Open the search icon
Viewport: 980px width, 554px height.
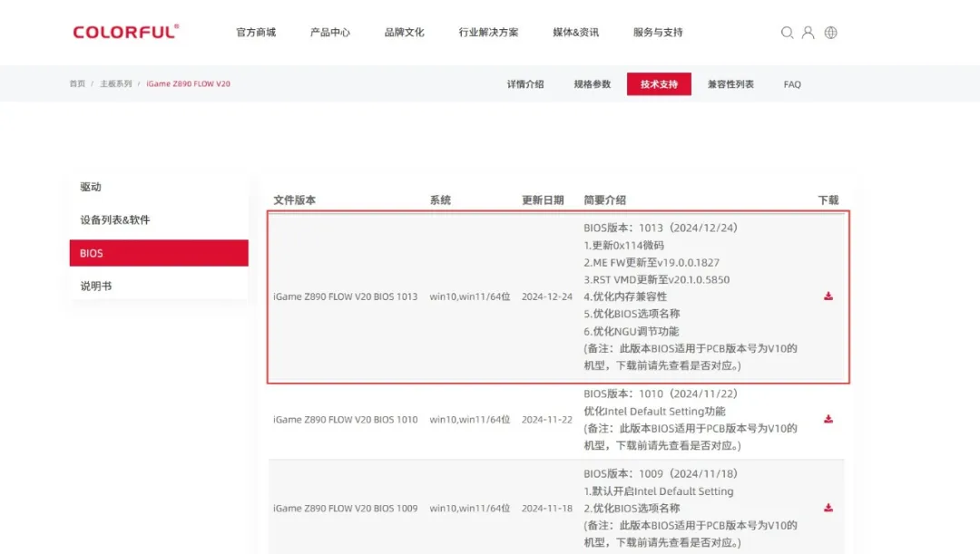point(787,33)
